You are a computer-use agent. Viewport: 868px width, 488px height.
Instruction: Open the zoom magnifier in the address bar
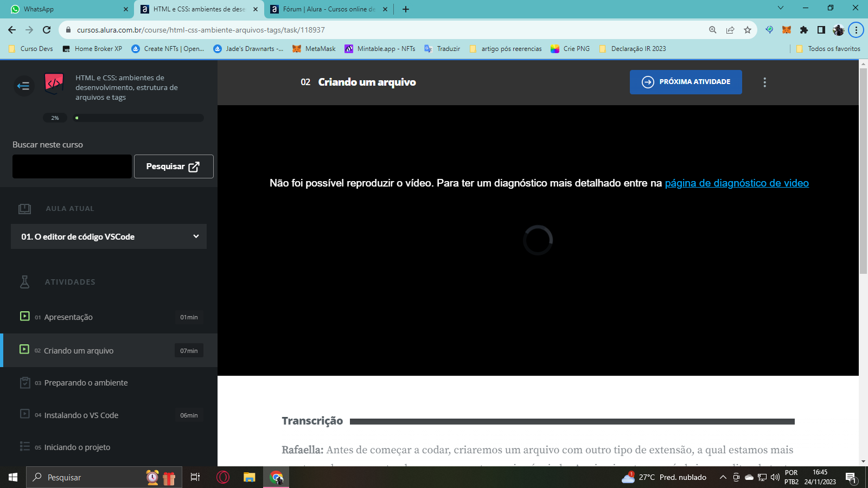tap(713, 30)
